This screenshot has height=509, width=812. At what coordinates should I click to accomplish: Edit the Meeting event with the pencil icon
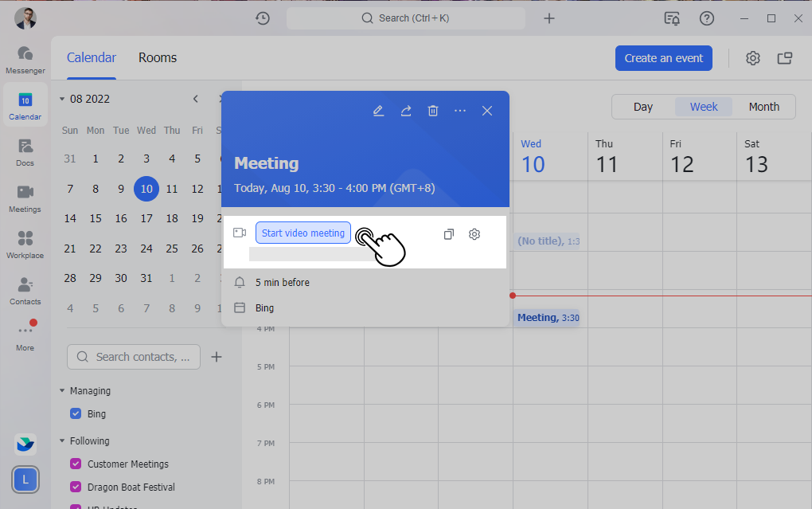pyautogui.click(x=378, y=111)
